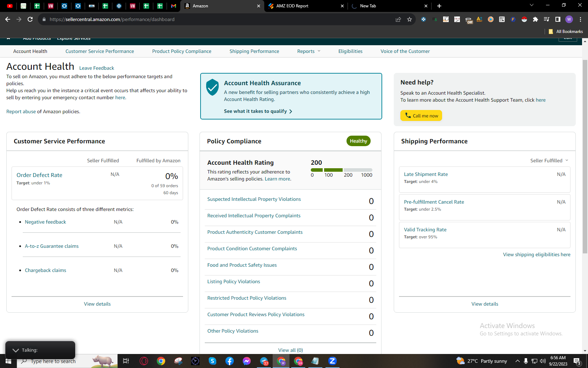588x368 pixels.
Task: Open A-to-z Guarantee claims link
Action: tap(52, 246)
